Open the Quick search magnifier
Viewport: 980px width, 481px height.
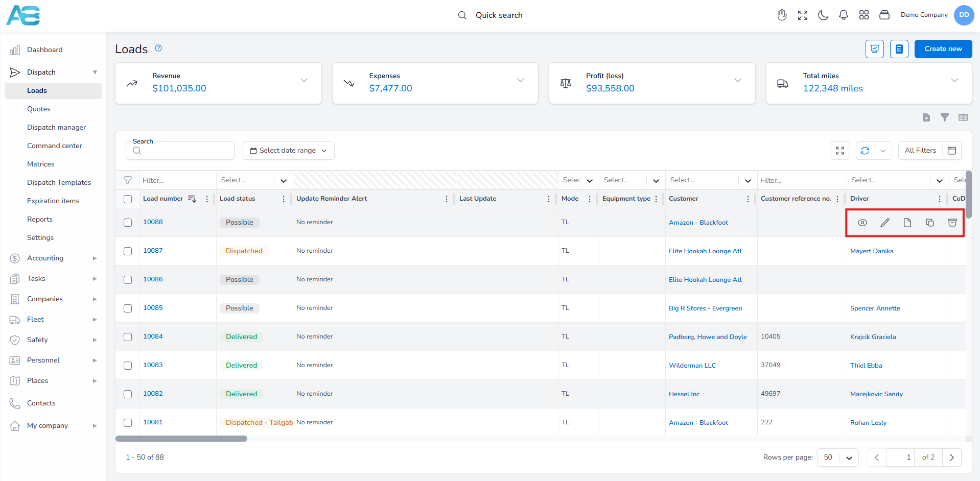462,15
